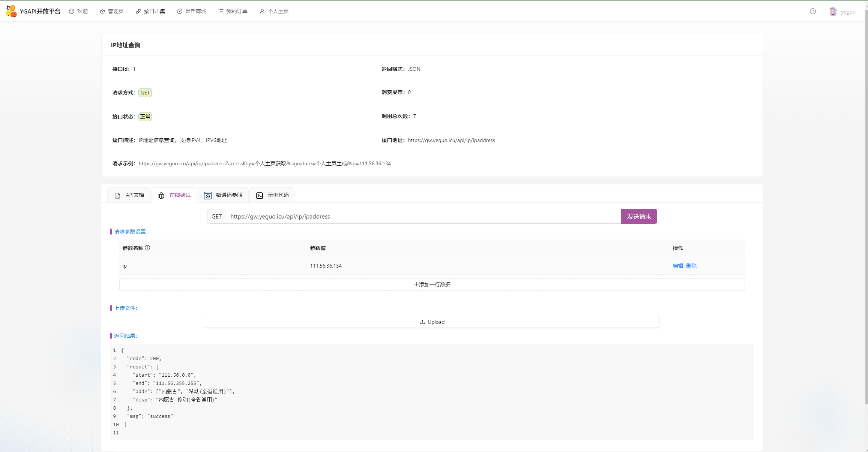The width and height of the screenshot is (868, 452).
Task: Click the icon on 错误码参照 tab
Action: coord(208,195)
